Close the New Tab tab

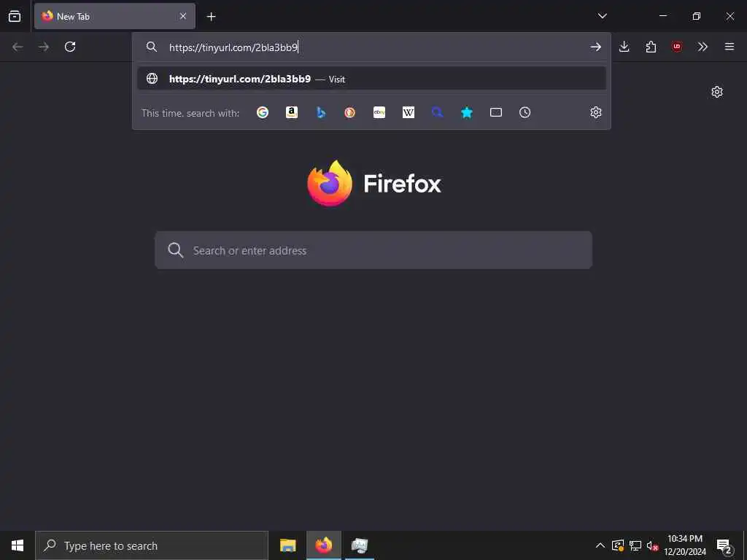click(183, 16)
